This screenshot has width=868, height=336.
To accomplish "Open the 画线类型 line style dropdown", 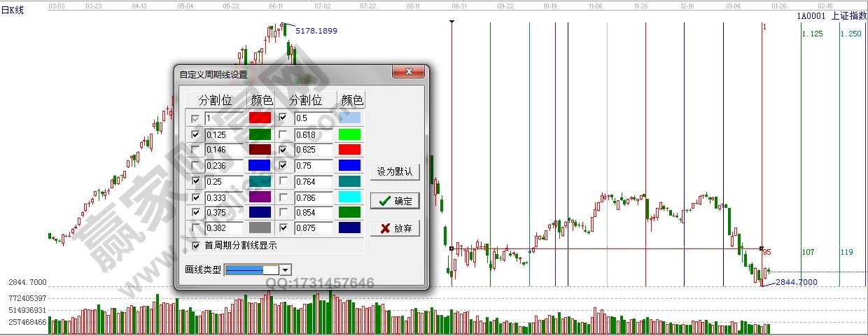I will (286, 270).
